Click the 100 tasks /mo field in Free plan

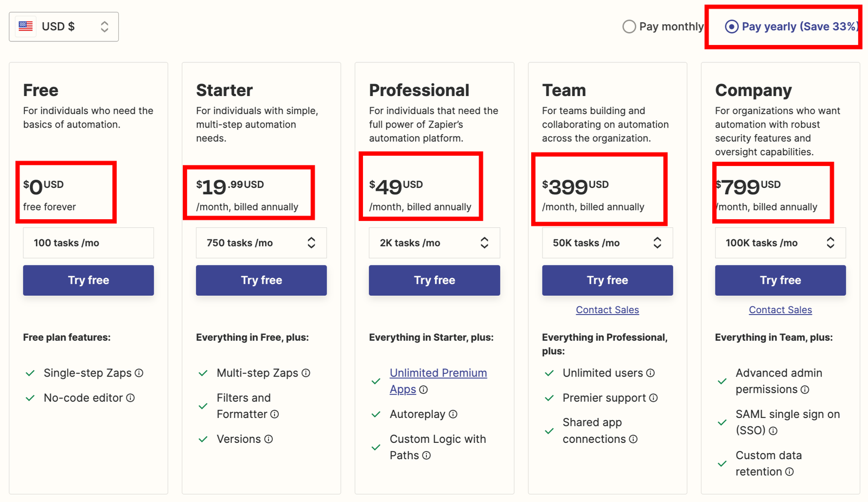point(88,243)
